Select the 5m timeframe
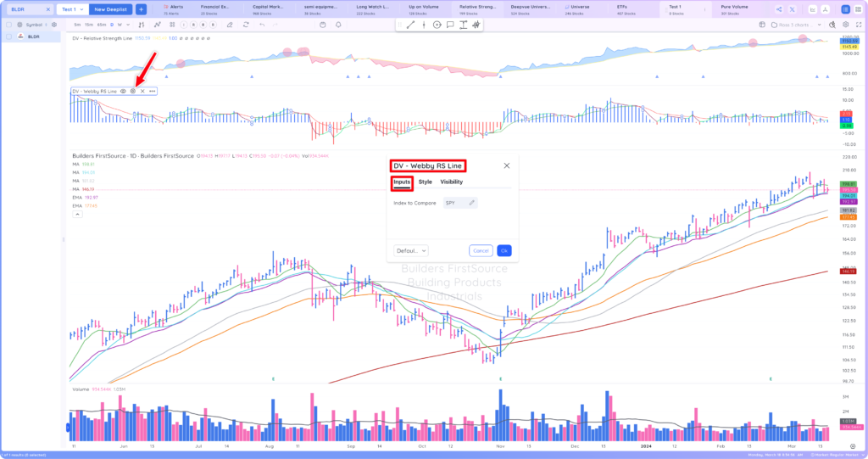868x459 pixels. 77,25
